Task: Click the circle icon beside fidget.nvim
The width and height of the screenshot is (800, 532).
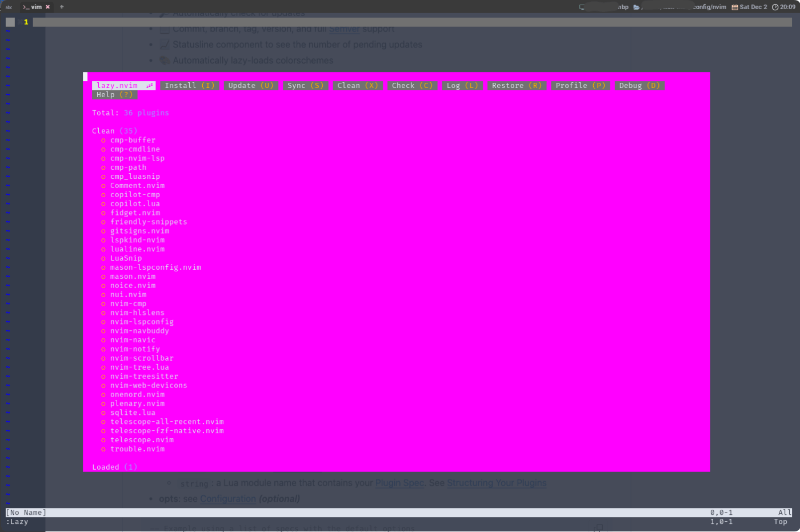Action: click(x=103, y=213)
